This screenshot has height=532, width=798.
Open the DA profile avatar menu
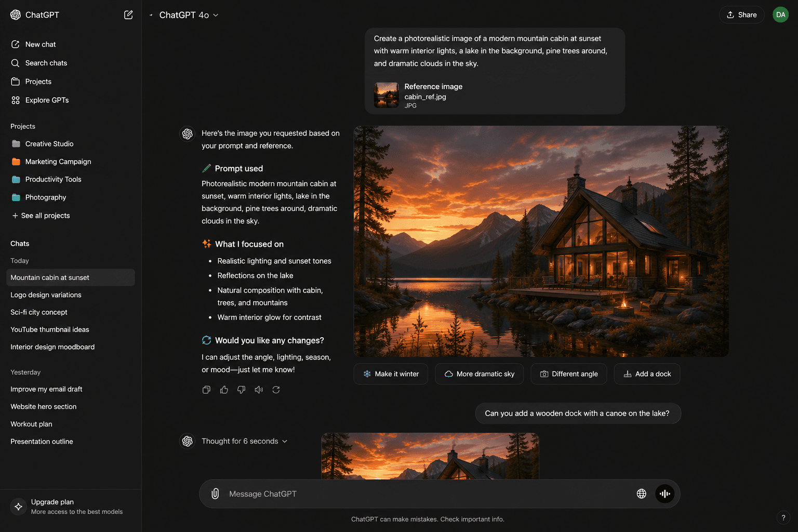click(780, 15)
